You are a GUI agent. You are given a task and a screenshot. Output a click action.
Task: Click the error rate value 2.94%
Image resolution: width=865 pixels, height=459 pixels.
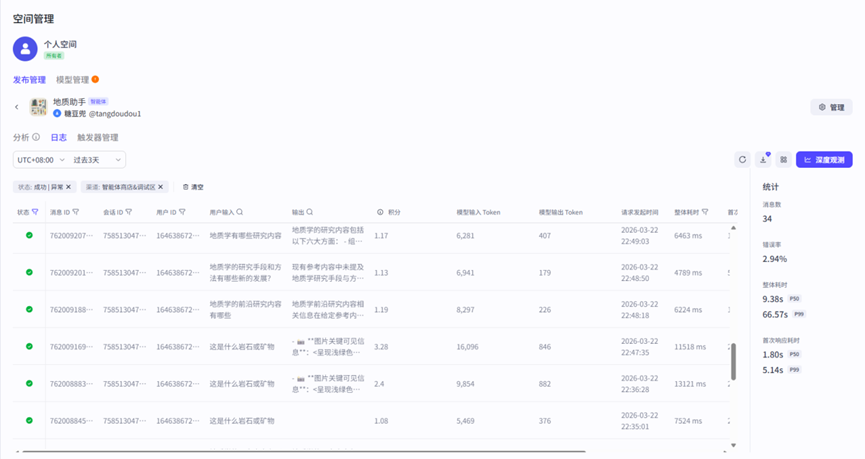(775, 259)
